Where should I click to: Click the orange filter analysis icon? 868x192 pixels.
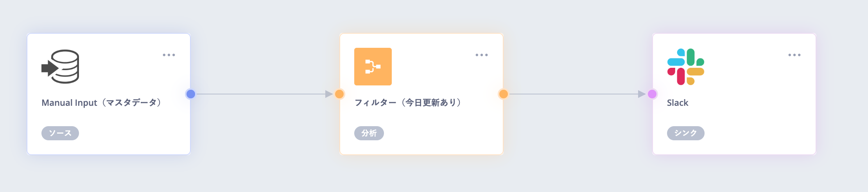pos(373,67)
